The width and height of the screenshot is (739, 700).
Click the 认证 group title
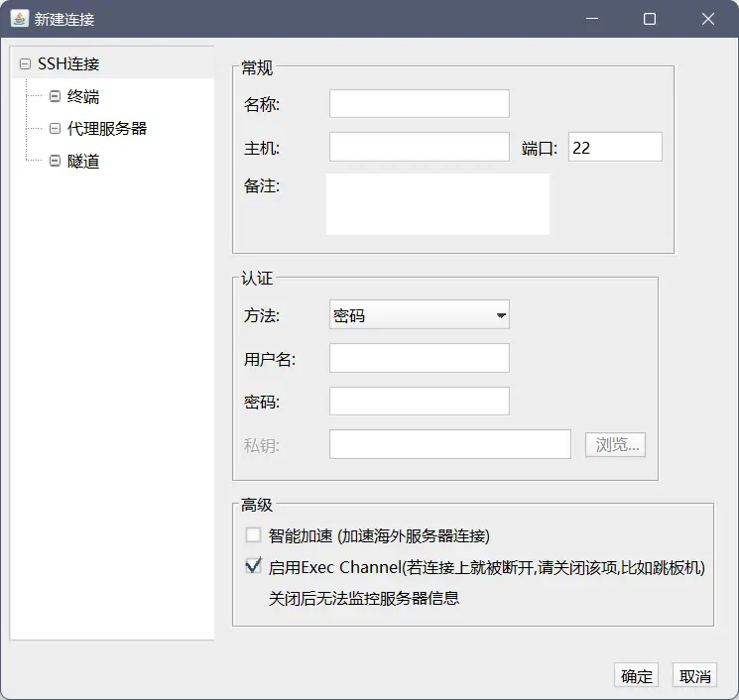[x=257, y=278]
